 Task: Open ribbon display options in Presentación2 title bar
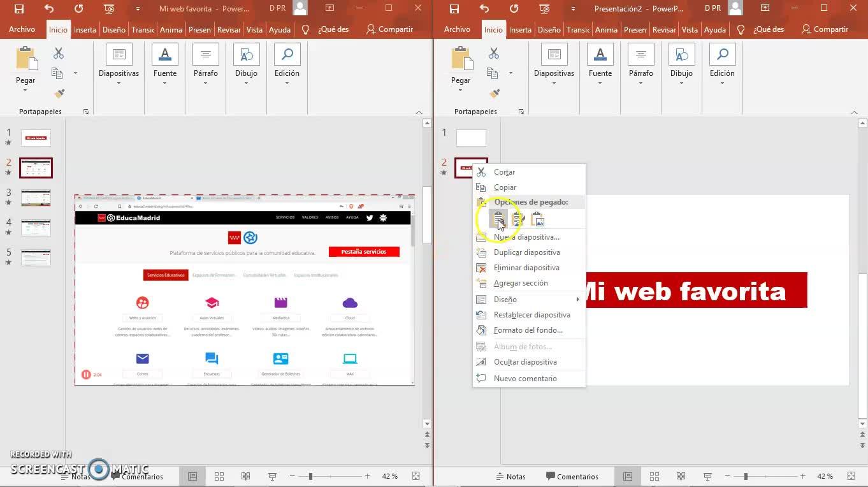point(765,8)
